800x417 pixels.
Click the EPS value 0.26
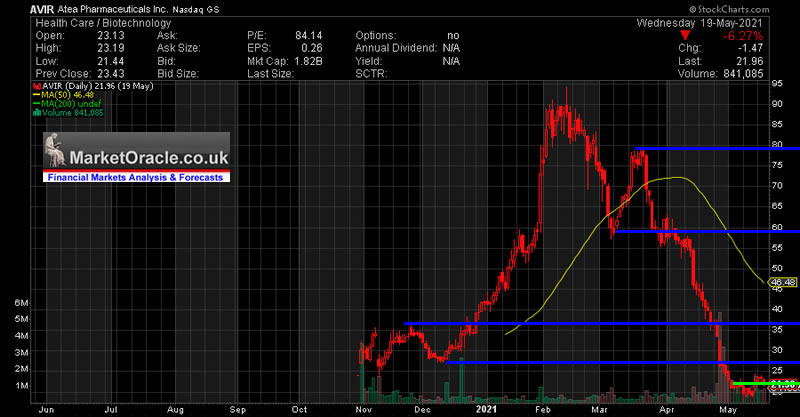(312, 48)
